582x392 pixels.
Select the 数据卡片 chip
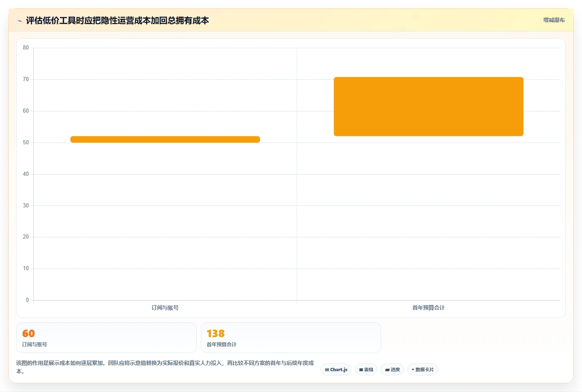pyautogui.click(x=423, y=370)
